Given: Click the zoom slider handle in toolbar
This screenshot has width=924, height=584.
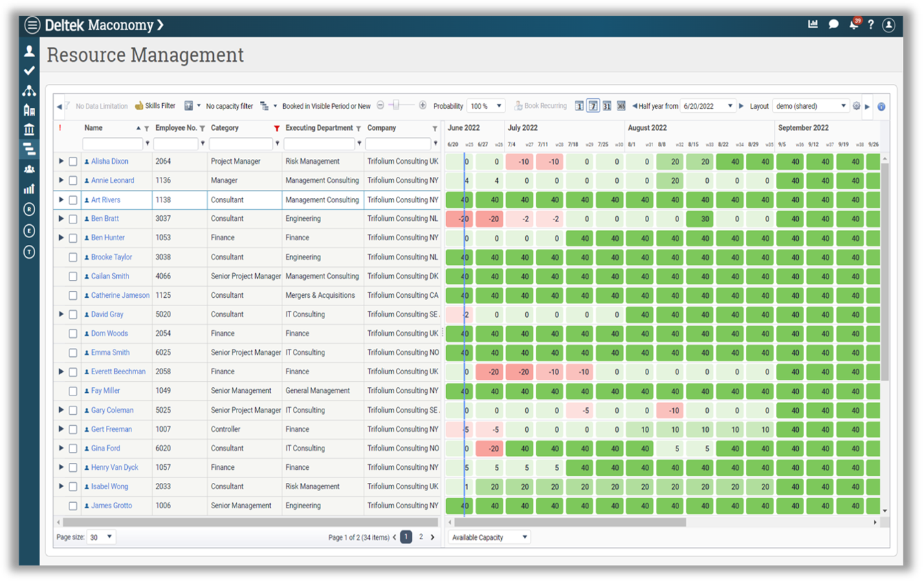Looking at the screenshot, I should pyautogui.click(x=395, y=105).
